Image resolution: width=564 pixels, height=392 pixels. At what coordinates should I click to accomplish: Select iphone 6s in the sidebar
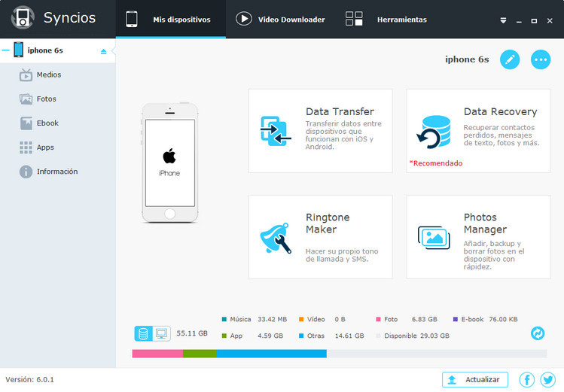coord(57,50)
